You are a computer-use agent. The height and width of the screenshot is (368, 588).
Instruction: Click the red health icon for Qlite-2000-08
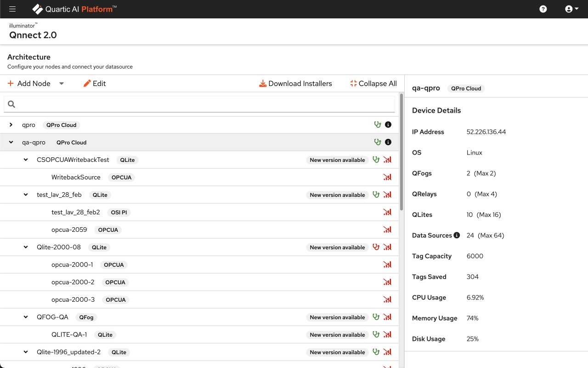click(376, 247)
